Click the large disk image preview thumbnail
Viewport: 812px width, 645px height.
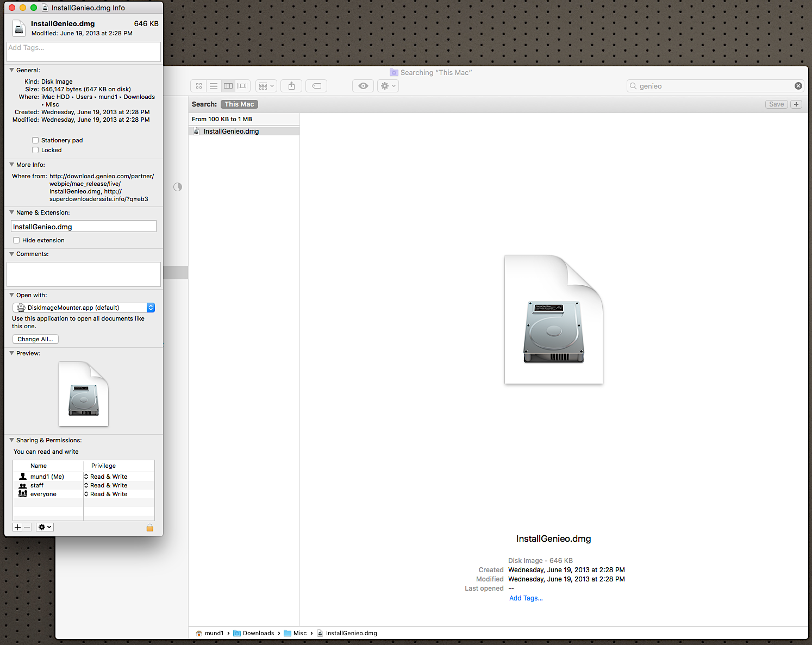point(554,320)
